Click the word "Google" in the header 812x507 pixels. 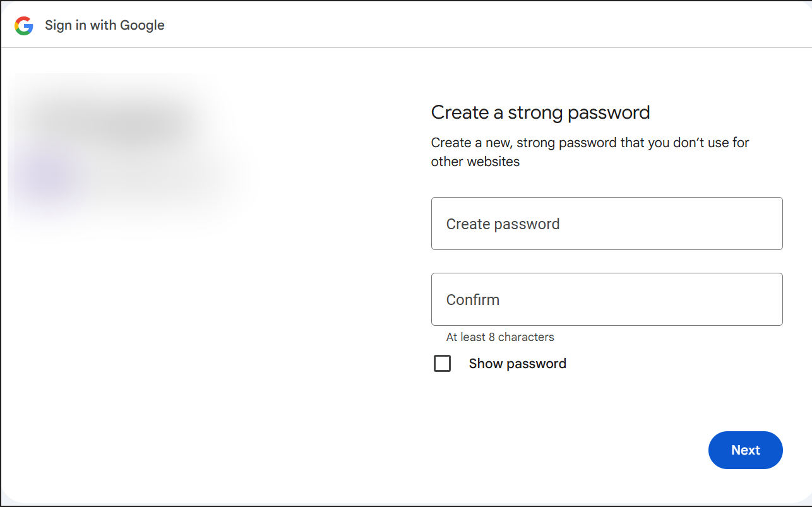point(142,26)
